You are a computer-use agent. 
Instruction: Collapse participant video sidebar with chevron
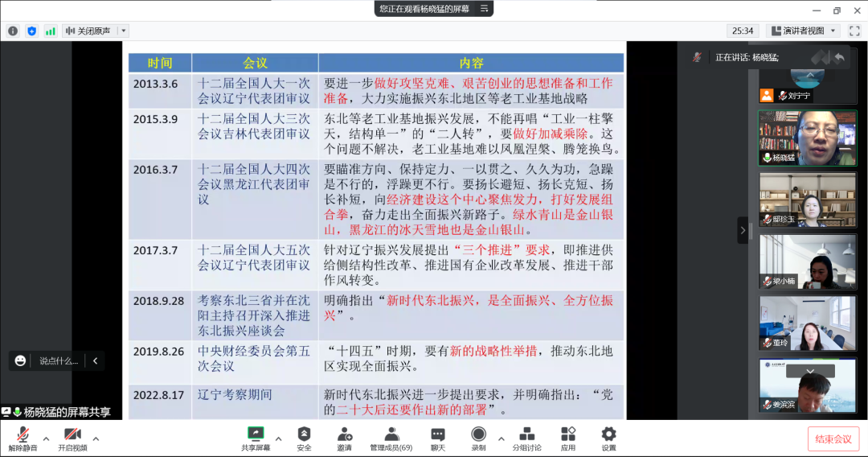tap(743, 230)
